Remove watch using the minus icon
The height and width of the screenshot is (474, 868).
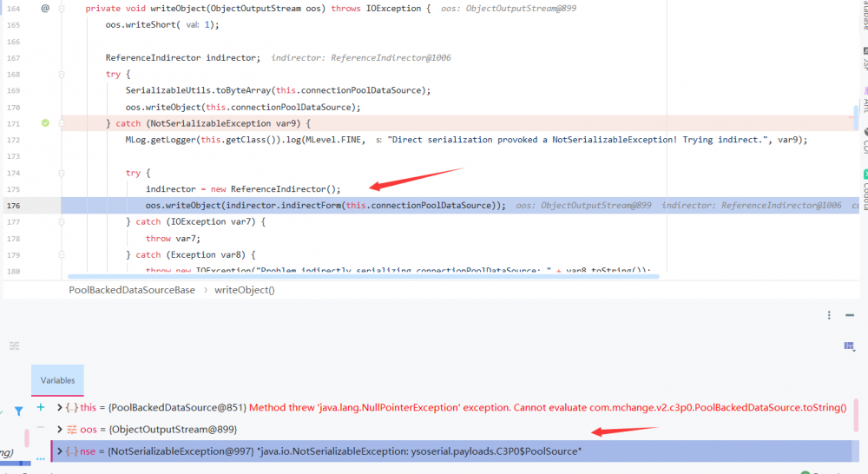41,427
